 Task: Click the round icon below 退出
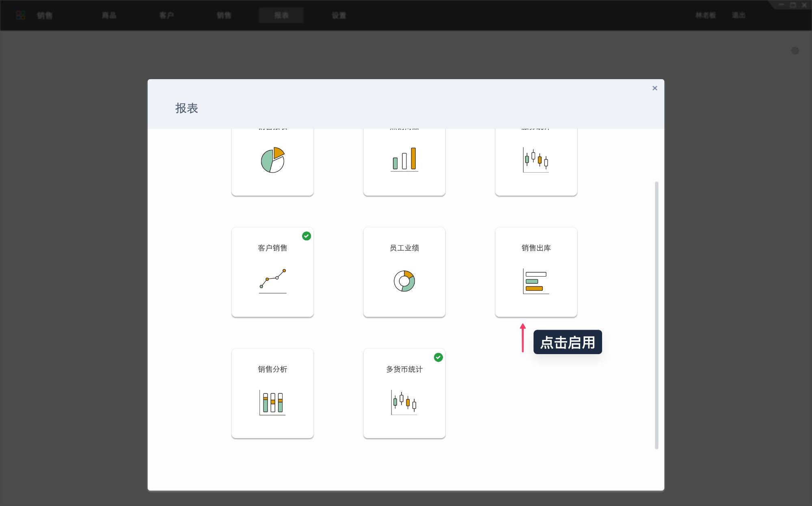click(795, 51)
